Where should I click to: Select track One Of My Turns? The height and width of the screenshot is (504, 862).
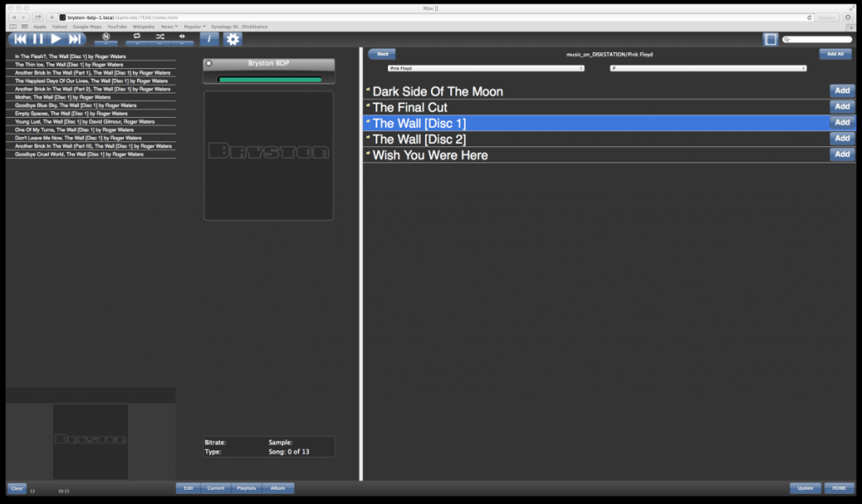tap(91, 130)
